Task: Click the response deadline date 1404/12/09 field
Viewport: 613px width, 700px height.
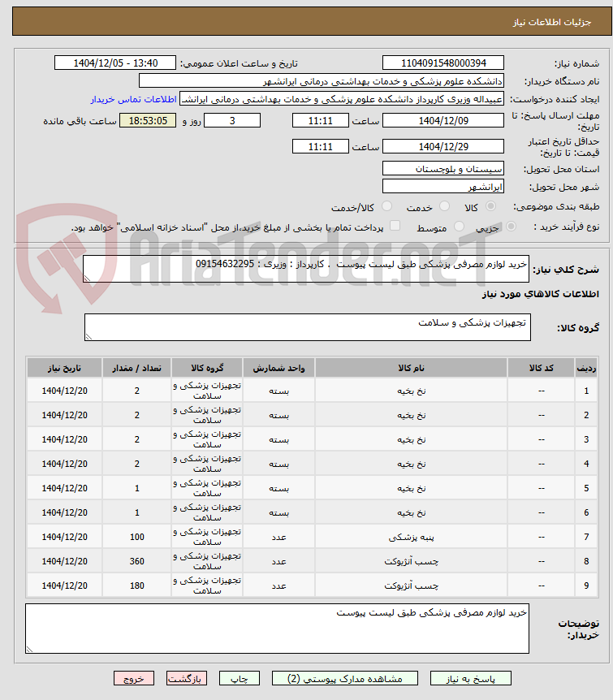Action: [443, 120]
